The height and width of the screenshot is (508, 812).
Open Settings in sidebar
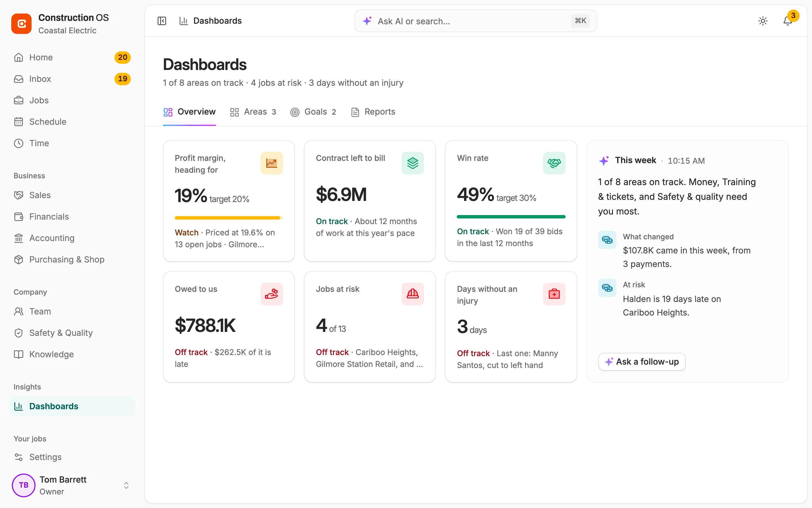tap(72, 457)
